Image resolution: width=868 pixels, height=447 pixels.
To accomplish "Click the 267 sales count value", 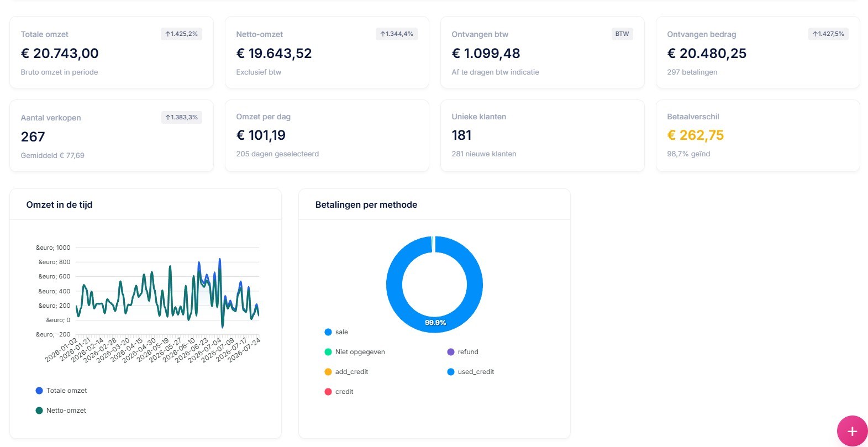I will tap(33, 136).
